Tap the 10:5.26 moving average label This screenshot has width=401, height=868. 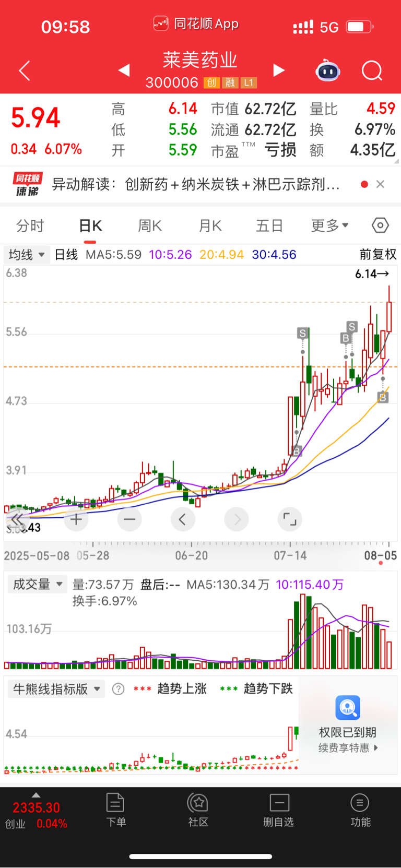click(170, 255)
